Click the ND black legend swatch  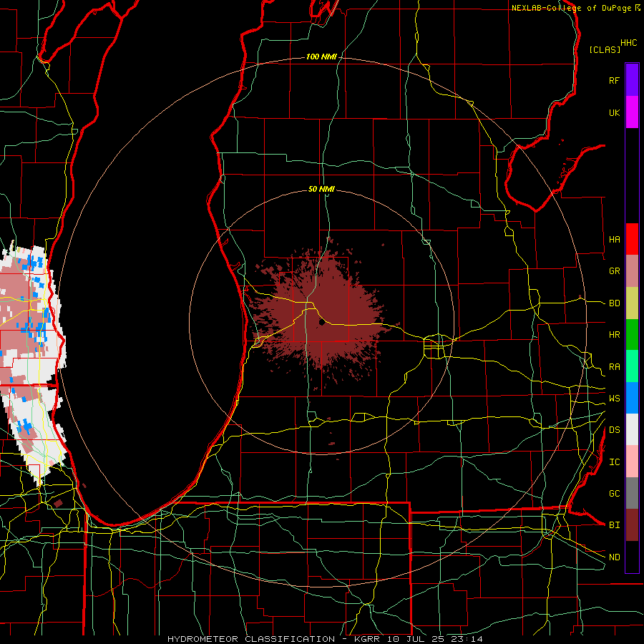[632, 557]
